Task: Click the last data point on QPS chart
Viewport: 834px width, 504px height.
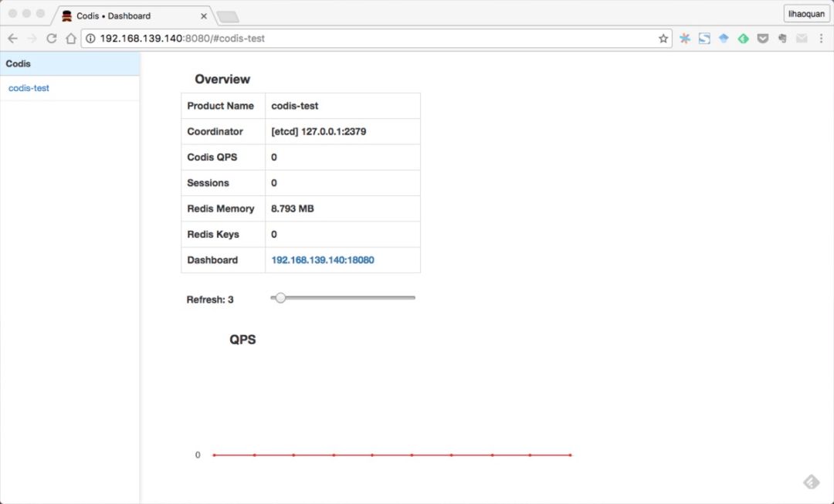Action: pyautogui.click(x=570, y=455)
